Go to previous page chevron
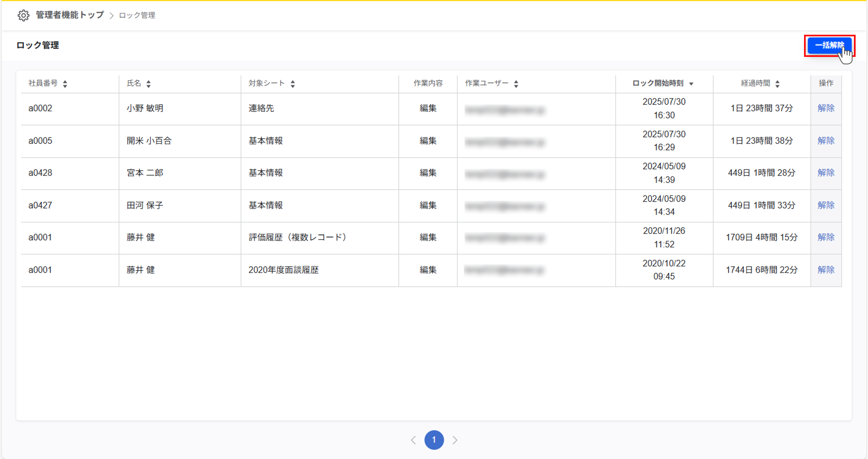This screenshot has height=459, width=868. 413,440
